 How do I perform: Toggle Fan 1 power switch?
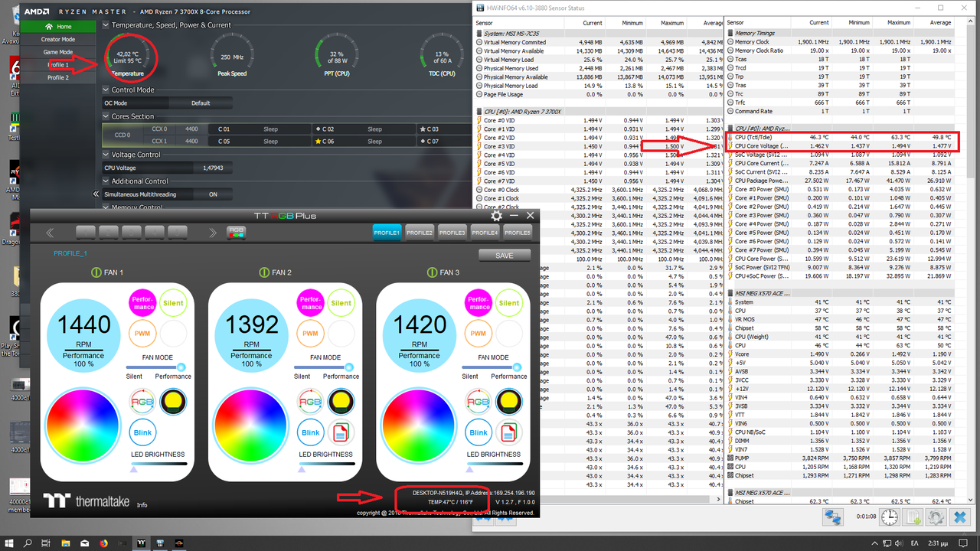(x=96, y=272)
